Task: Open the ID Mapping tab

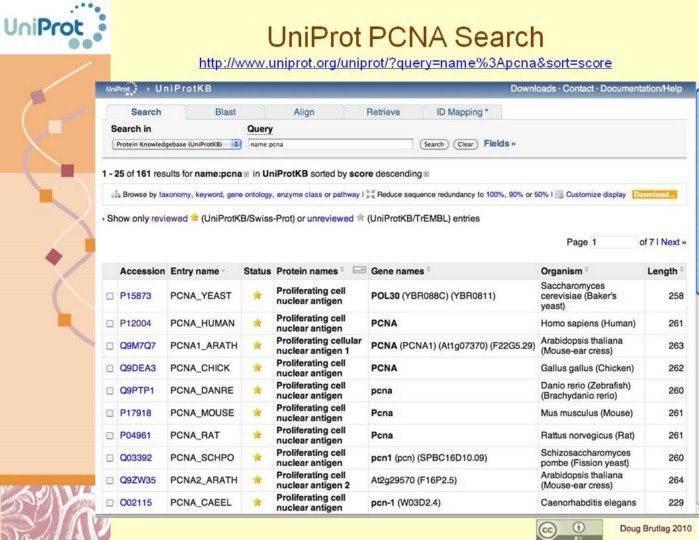Action: [455, 112]
